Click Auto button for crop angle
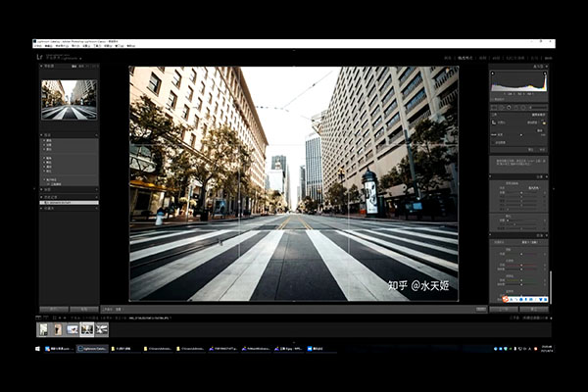 coord(540,130)
